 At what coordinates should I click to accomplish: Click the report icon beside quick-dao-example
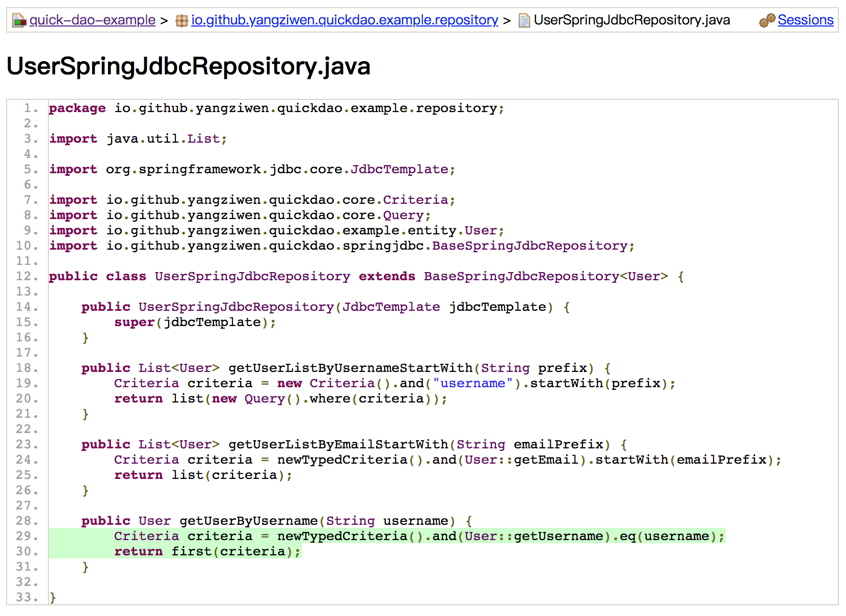pos(19,21)
